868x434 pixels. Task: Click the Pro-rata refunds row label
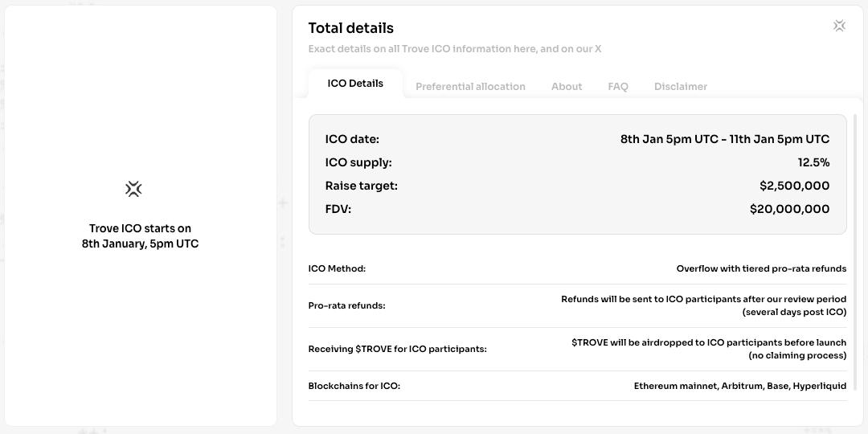click(x=346, y=305)
